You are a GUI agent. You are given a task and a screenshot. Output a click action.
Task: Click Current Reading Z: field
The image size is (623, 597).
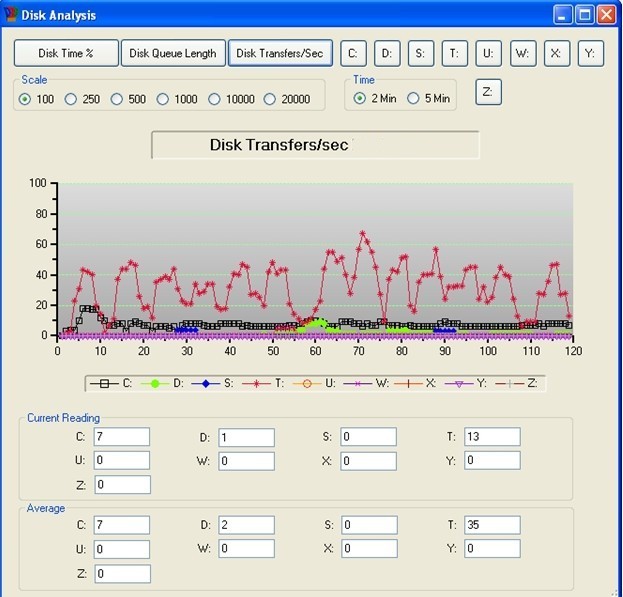click(x=122, y=485)
